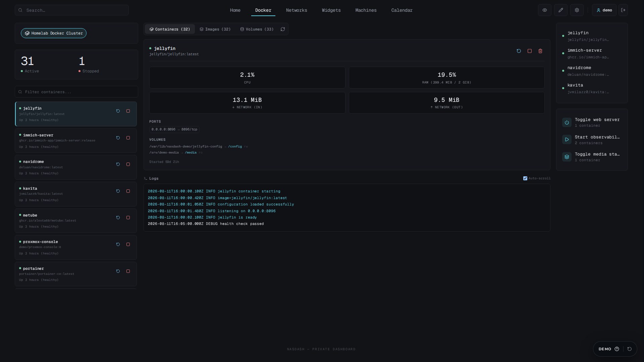Click stop icon in jellyfin detail header
The image size is (644, 362).
pos(530,51)
